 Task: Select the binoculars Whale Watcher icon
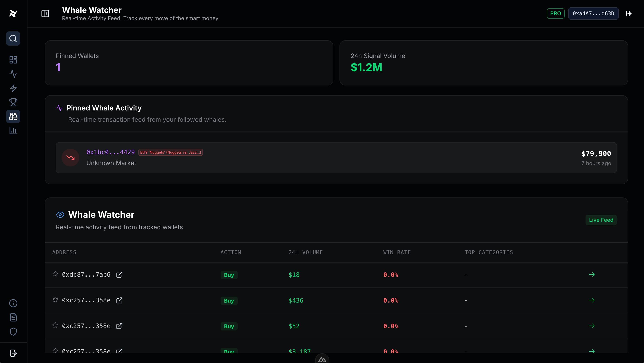click(x=13, y=116)
